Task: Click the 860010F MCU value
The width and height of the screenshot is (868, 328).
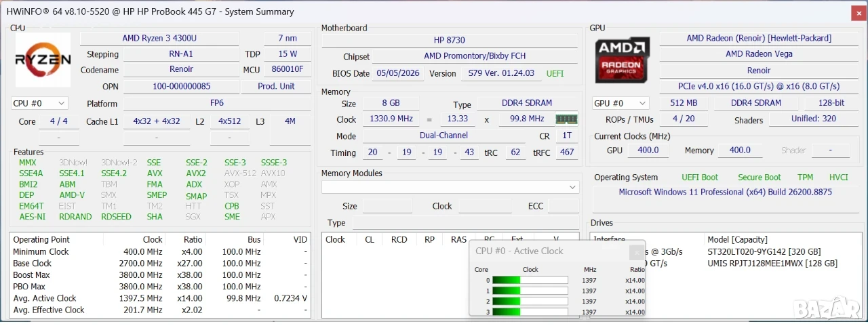Action: (x=288, y=69)
